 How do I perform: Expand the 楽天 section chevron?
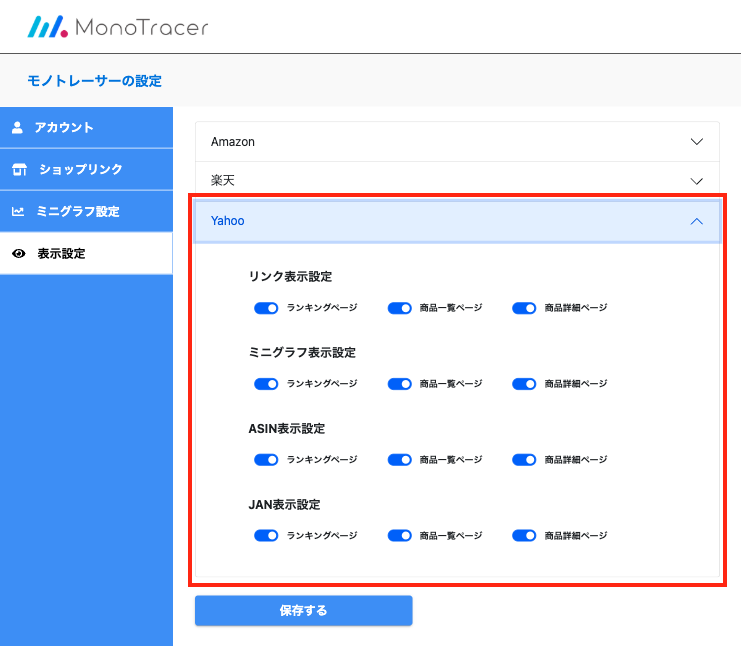tap(697, 181)
